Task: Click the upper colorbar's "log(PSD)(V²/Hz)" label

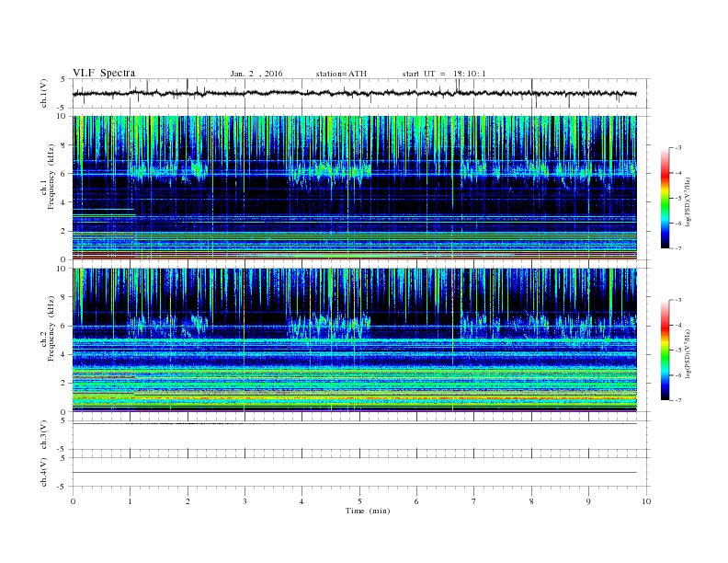Action: point(688,201)
